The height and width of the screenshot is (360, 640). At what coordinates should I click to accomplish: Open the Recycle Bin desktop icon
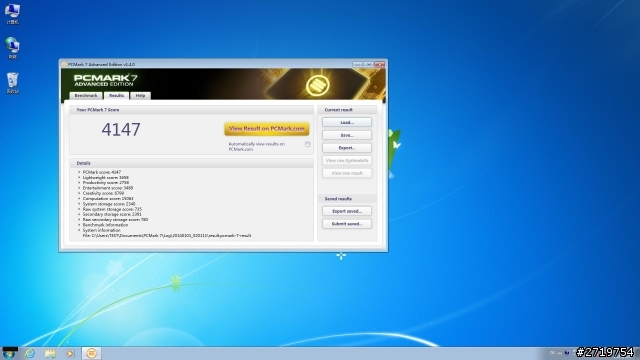pyautogui.click(x=12, y=83)
